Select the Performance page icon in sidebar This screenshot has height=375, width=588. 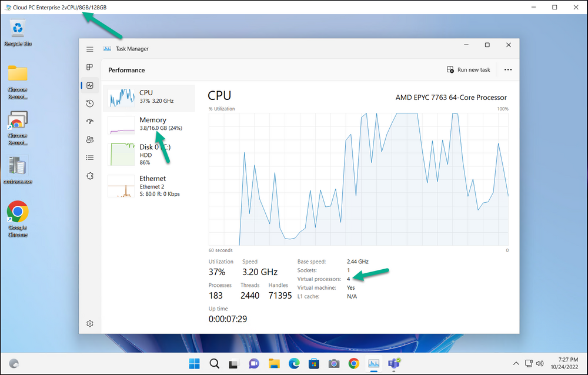89,85
